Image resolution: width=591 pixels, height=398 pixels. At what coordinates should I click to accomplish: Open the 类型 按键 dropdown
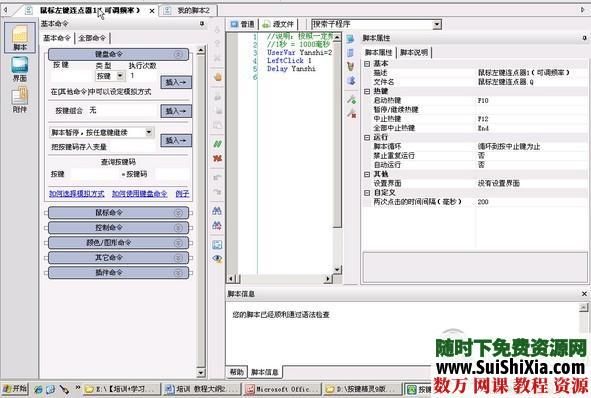[x=120, y=76]
